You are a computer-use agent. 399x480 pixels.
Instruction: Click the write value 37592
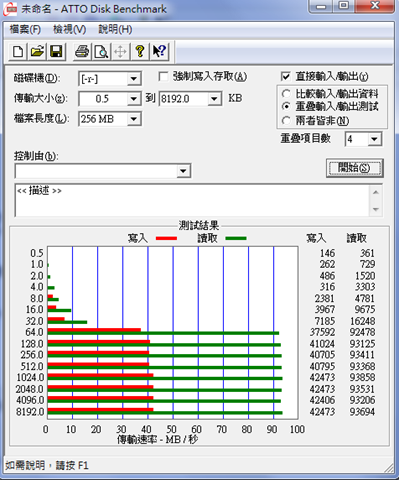pos(322,332)
